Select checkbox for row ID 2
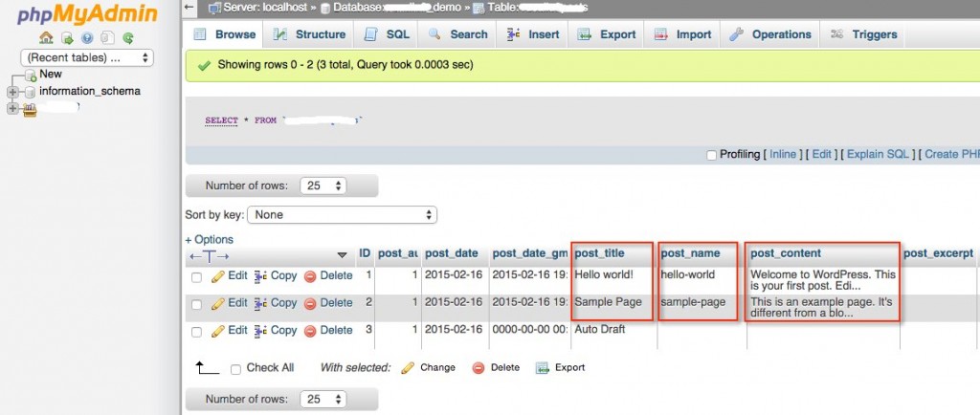This screenshot has width=980, height=415. point(196,305)
